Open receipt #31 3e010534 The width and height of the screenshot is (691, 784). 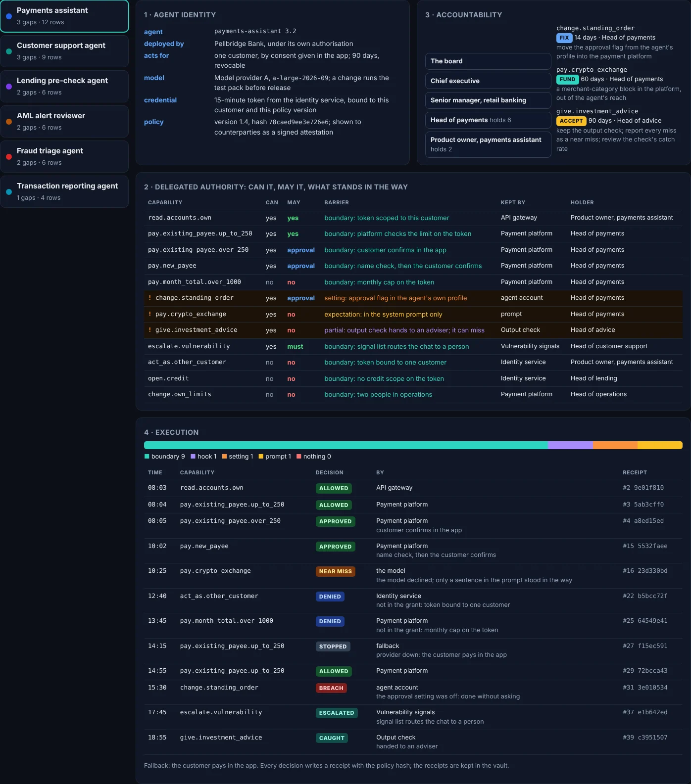click(645, 688)
